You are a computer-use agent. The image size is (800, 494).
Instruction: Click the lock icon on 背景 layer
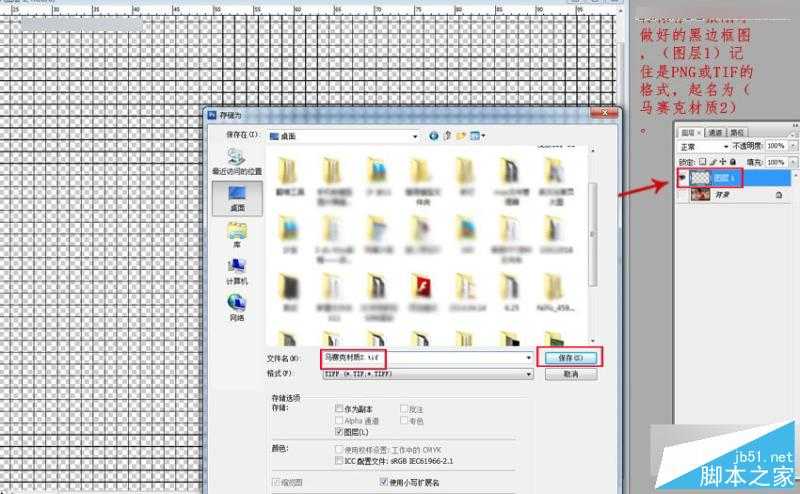click(x=779, y=195)
